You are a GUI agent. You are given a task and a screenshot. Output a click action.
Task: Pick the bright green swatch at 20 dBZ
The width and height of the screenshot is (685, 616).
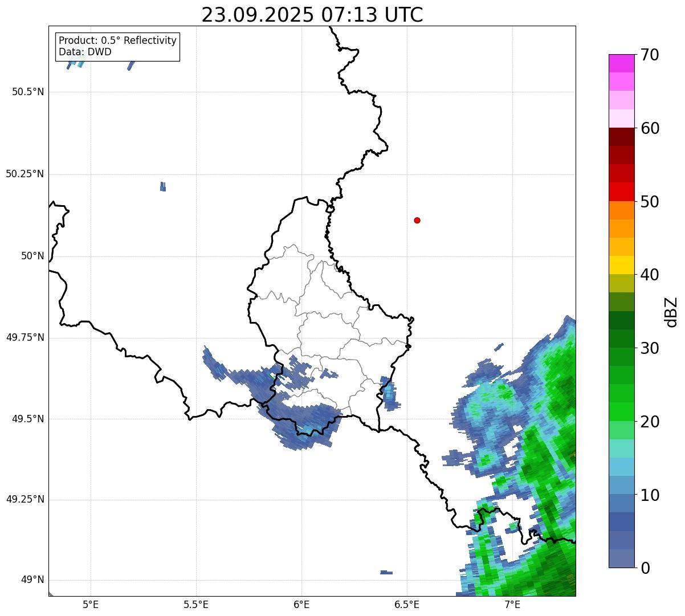(x=621, y=412)
